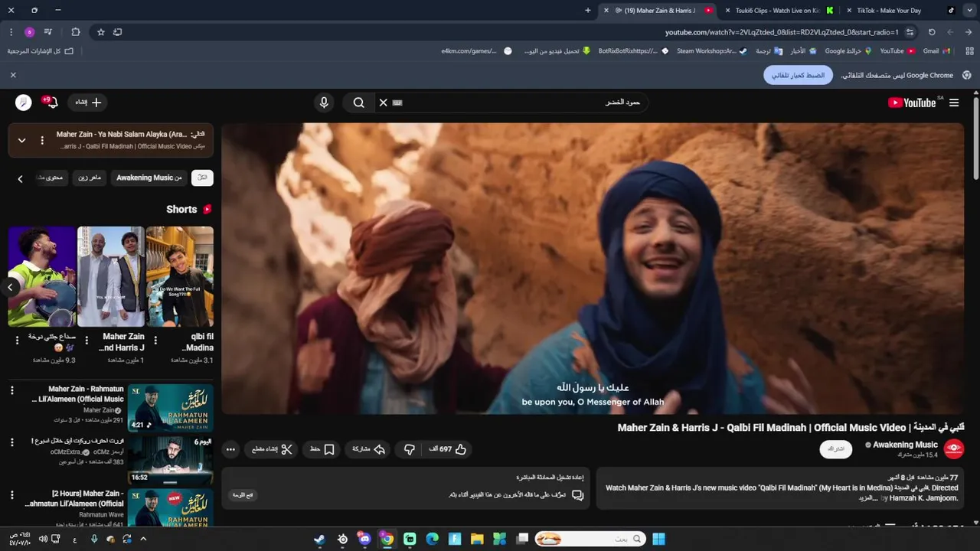Open the 'qlbi fil Madina' Short thumbnail
The width and height of the screenshot is (980, 551).
180,276
